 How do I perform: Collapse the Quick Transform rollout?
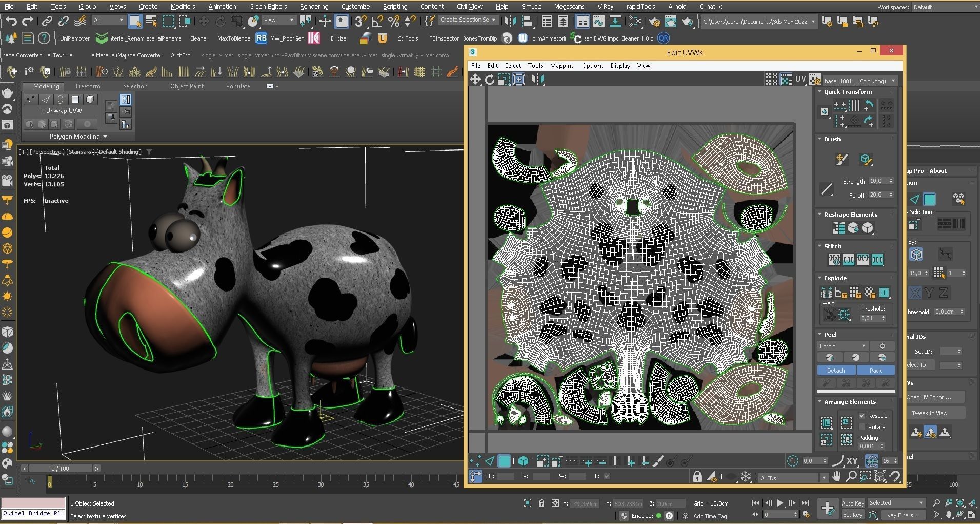click(x=819, y=92)
